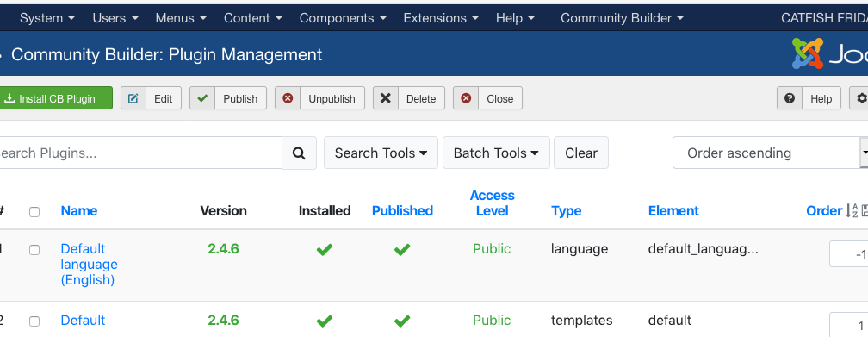This screenshot has width=868, height=337.
Task: Click the green Publish checkmark icon
Action: click(202, 98)
